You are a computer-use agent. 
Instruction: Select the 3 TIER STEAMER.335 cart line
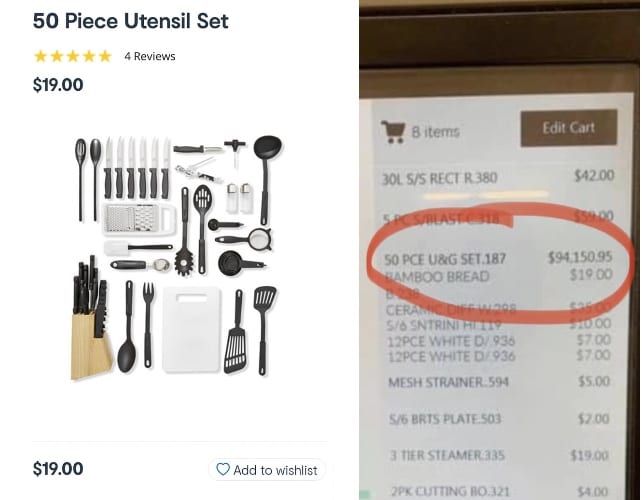click(500, 455)
